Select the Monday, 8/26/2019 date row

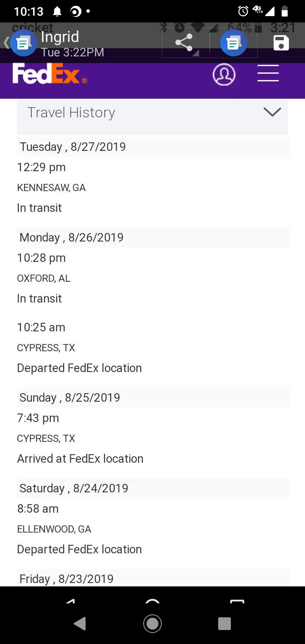72,237
